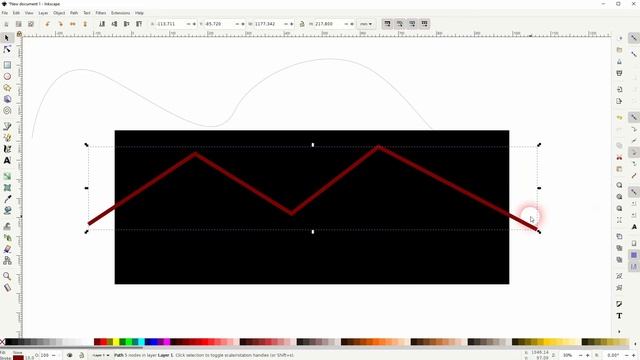Increase the Y position value
This screenshot has width=640, height=360.
tap(243, 24)
